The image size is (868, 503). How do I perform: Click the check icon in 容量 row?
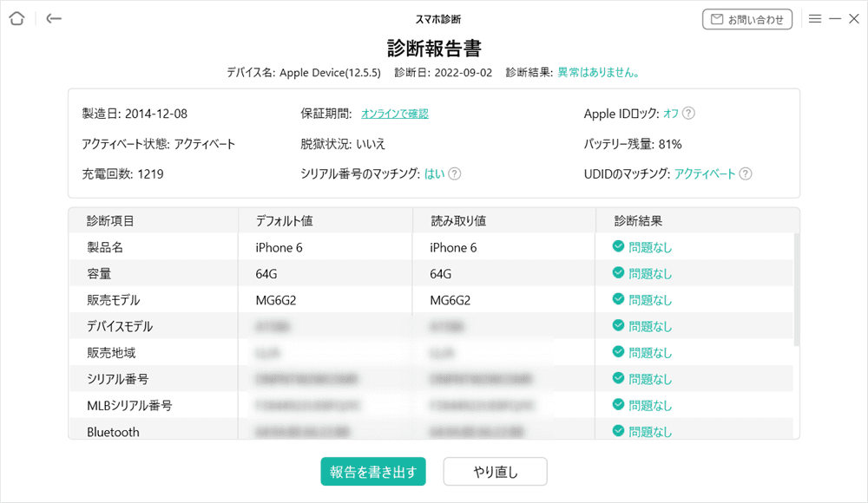point(618,273)
